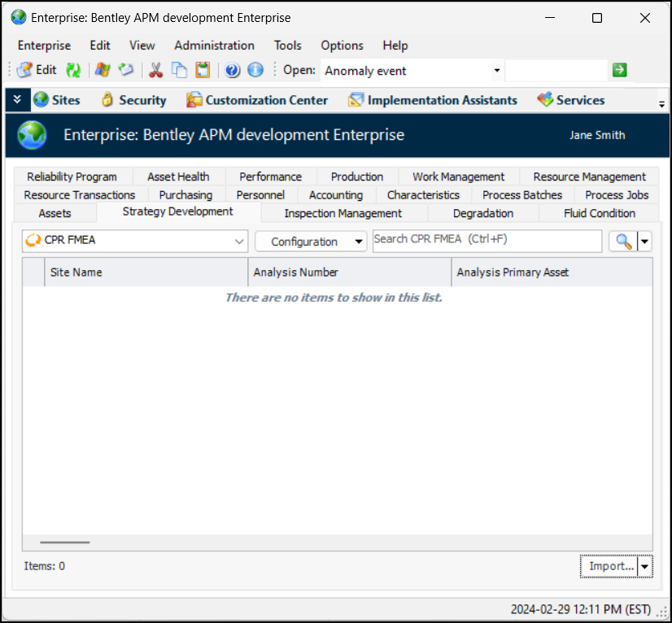Screen dimensions: 672x623
Task: Open the Options menu
Action: click(342, 46)
